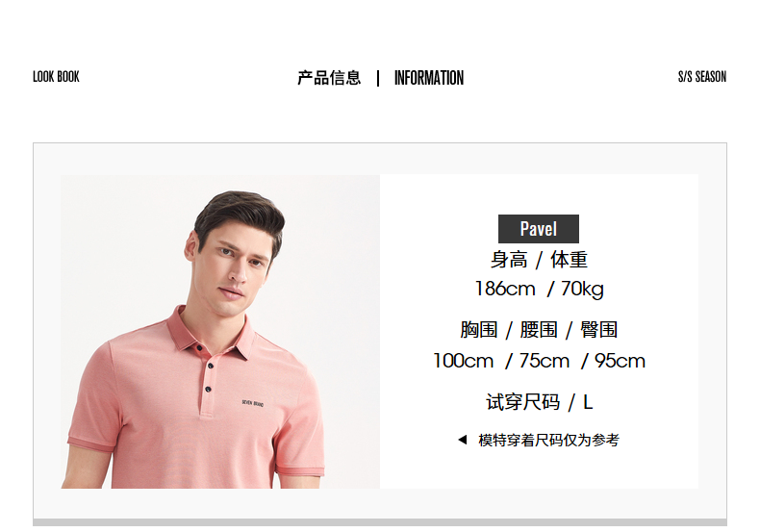Click the LOOK BOOK label
760x532 pixels.
coord(56,77)
